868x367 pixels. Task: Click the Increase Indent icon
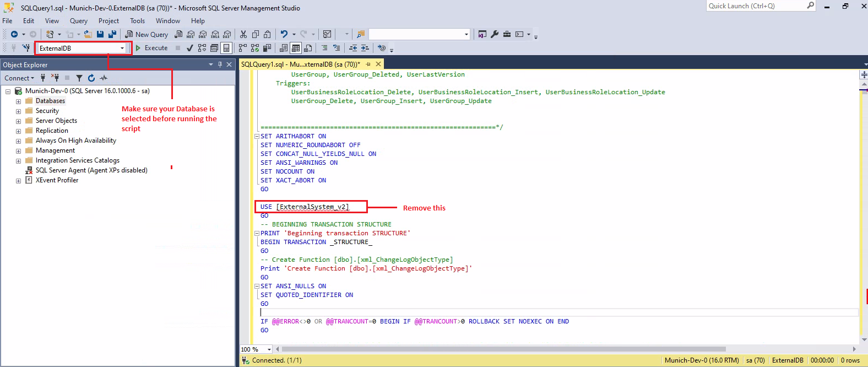tap(365, 48)
